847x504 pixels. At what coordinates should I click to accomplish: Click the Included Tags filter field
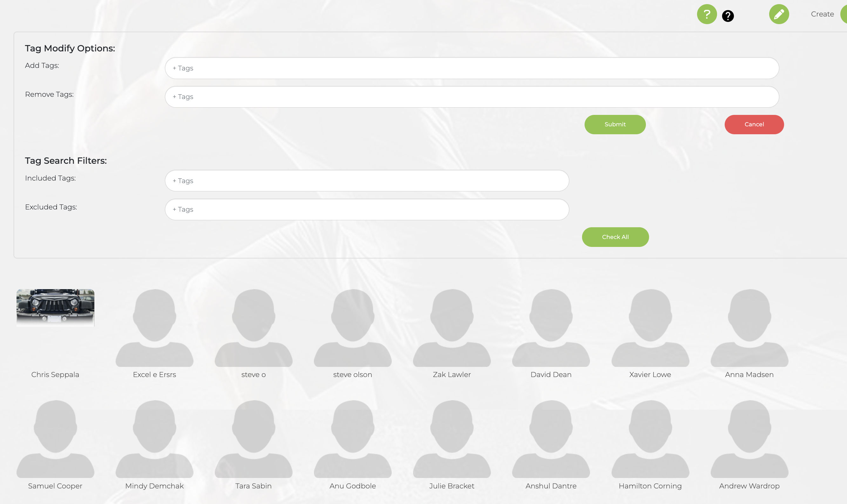(367, 180)
